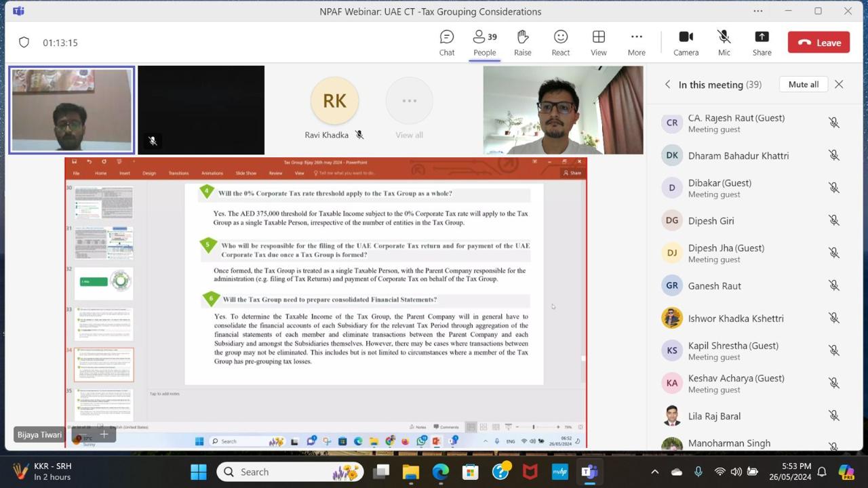
Task: Unmute the Mic
Action: 724,42
